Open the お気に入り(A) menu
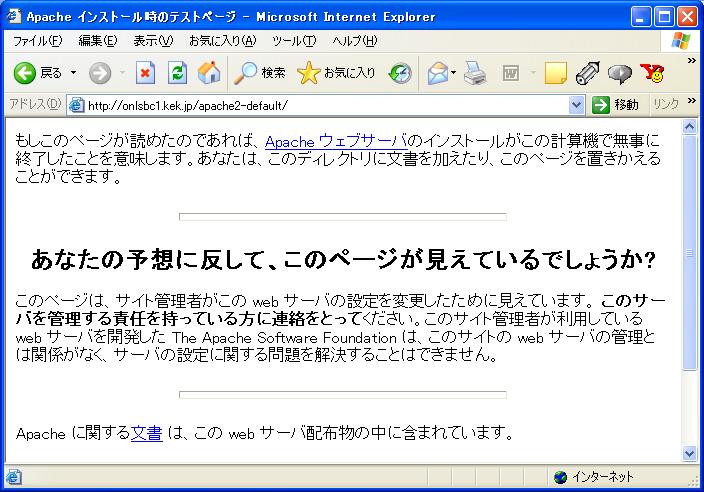Screen dimensions: 704x492 (x=223, y=41)
